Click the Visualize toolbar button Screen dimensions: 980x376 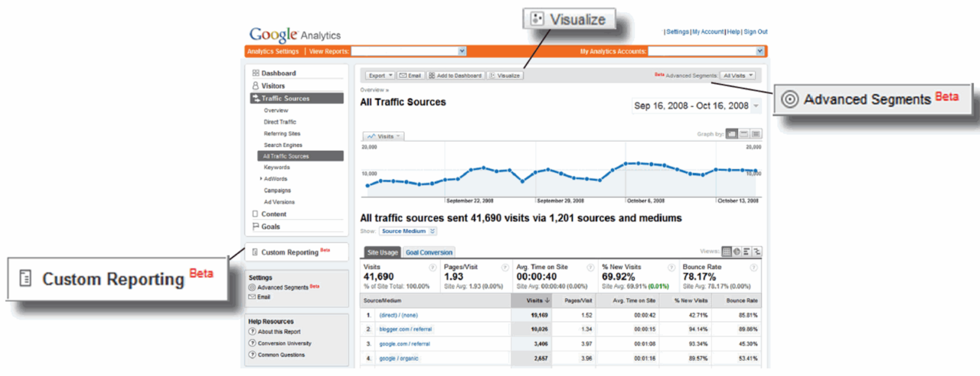coord(505,76)
